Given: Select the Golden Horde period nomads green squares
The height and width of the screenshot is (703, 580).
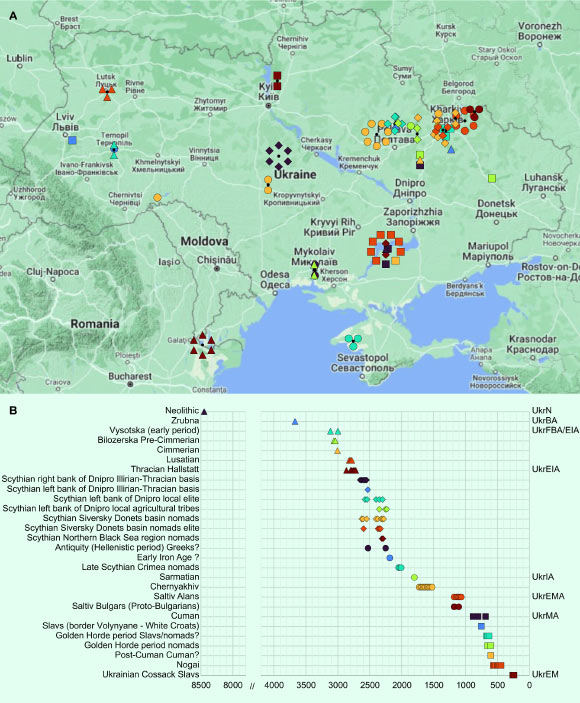Looking at the screenshot, I should [489, 646].
